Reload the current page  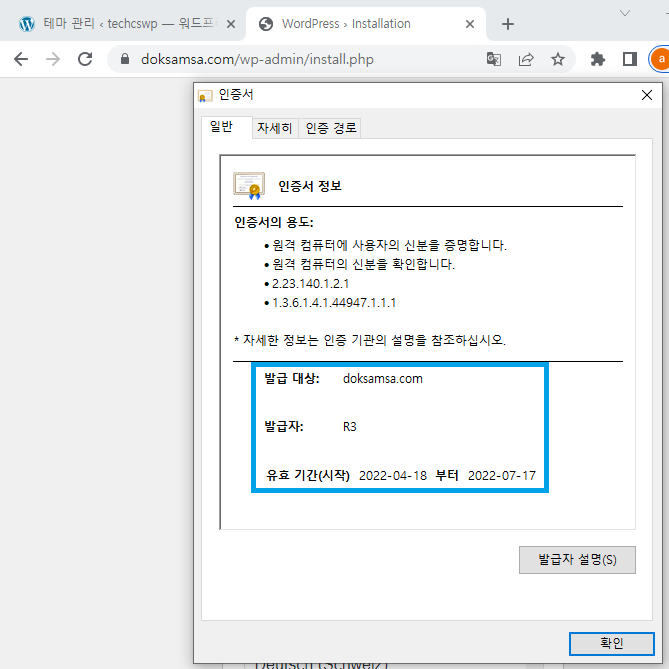(x=85, y=59)
